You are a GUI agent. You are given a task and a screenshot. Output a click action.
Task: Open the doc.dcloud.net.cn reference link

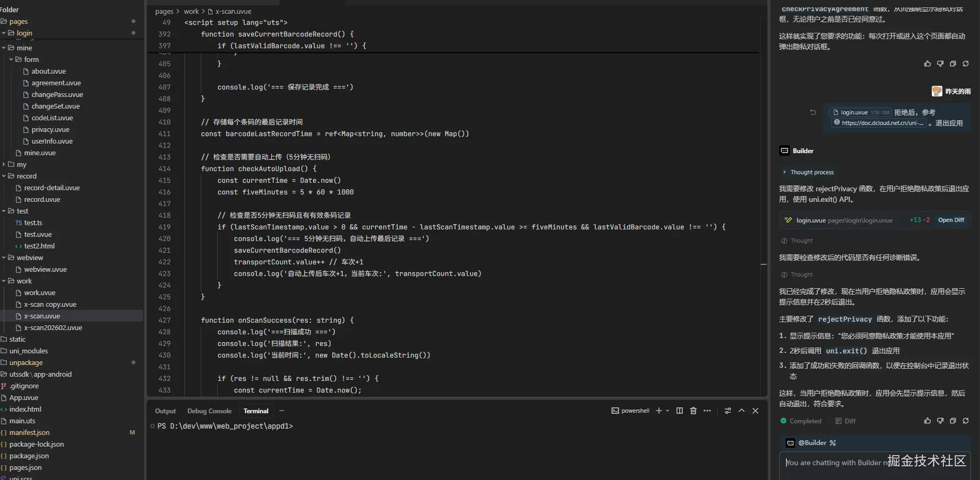879,123
